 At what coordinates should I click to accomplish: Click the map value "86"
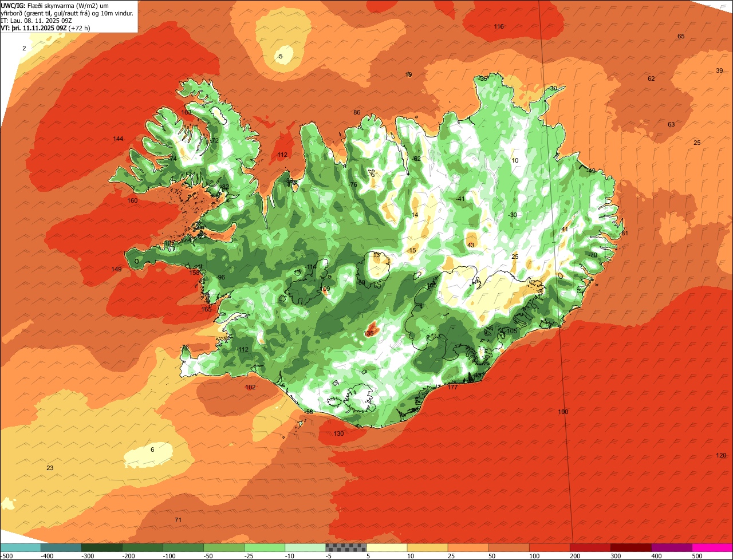tap(357, 112)
